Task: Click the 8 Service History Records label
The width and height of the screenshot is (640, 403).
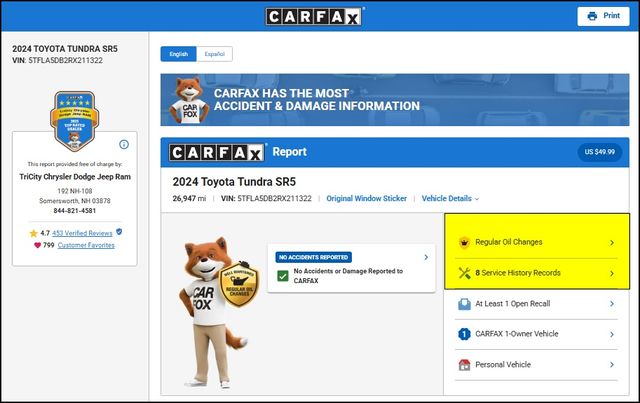Action: click(518, 273)
